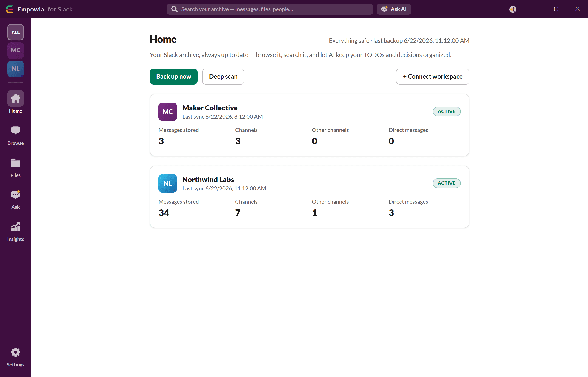Open the Insights section

pos(16,231)
